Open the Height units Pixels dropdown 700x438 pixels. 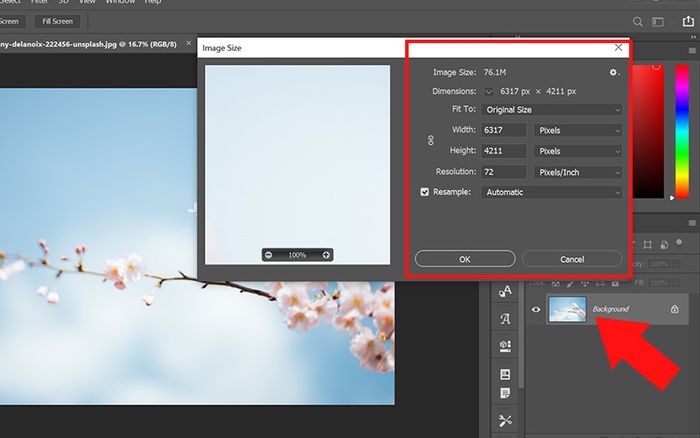578,151
